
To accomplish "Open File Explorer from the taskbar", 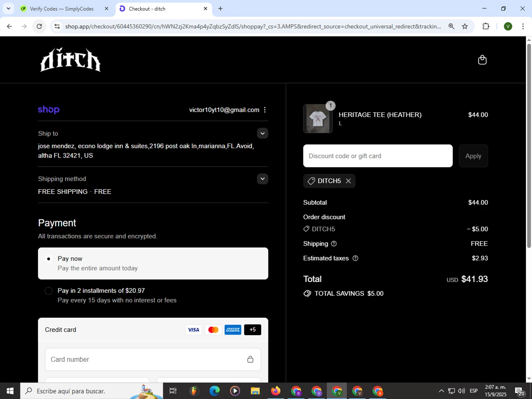I will click(255, 391).
